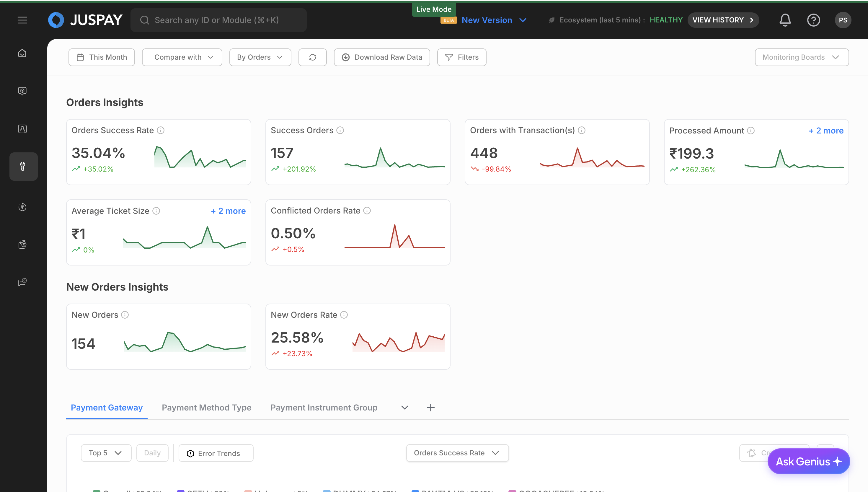Click the Download Raw Data button
The height and width of the screenshot is (492, 868).
coord(382,57)
